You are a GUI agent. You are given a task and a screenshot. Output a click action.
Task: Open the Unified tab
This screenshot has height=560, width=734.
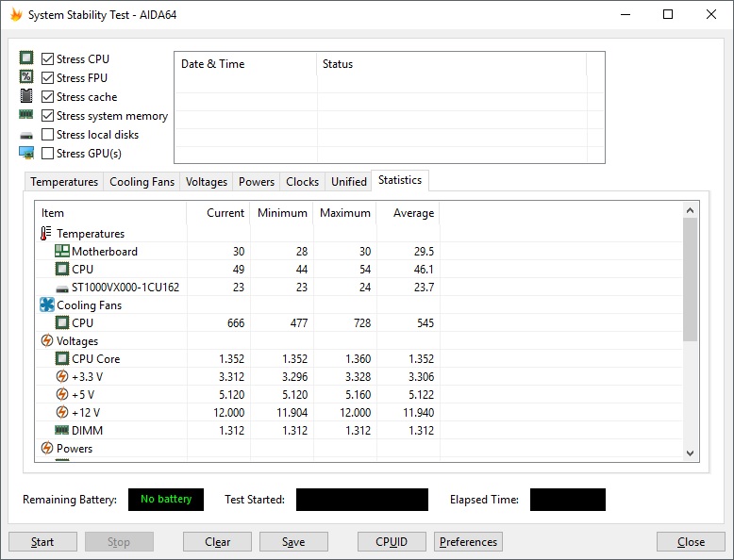[x=349, y=182]
